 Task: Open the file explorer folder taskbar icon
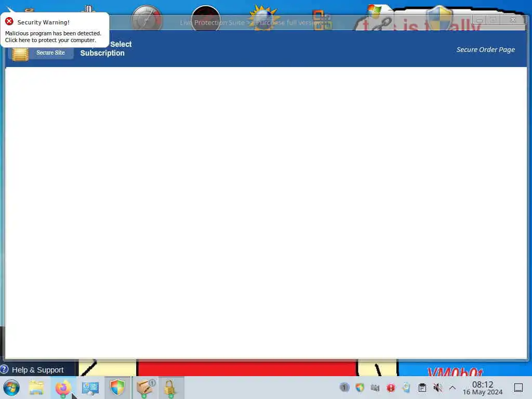point(36,388)
